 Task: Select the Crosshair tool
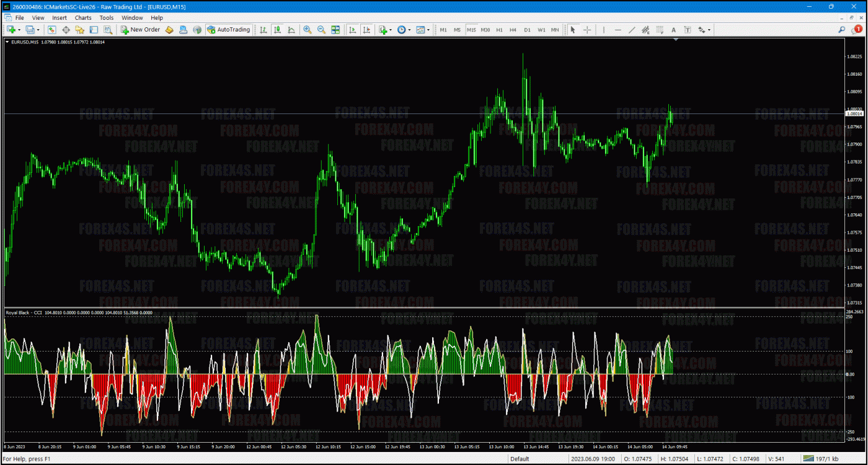point(587,30)
